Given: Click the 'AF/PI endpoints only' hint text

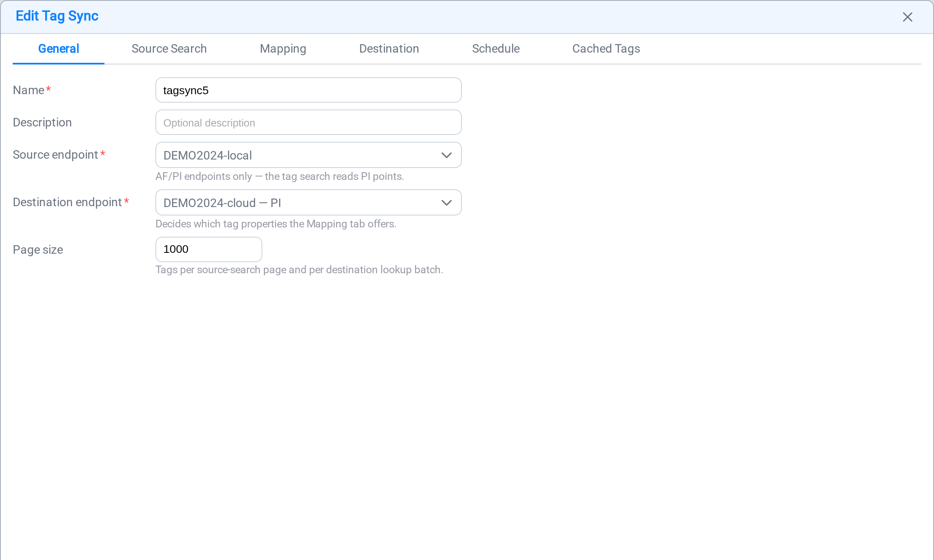Looking at the screenshot, I should [280, 176].
